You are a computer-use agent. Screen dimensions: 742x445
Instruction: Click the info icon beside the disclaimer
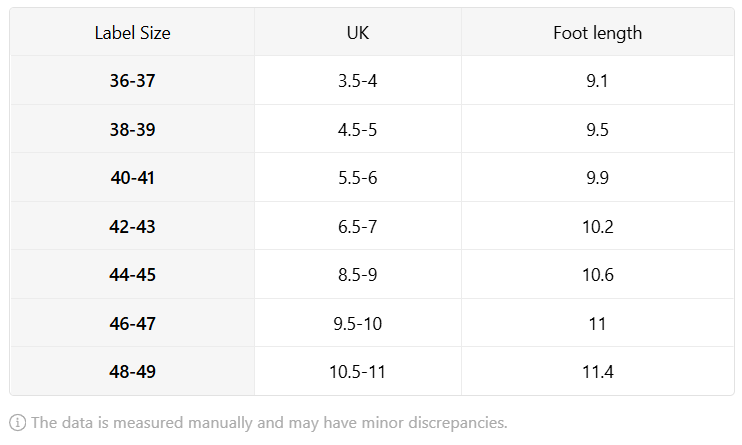[x=18, y=422]
